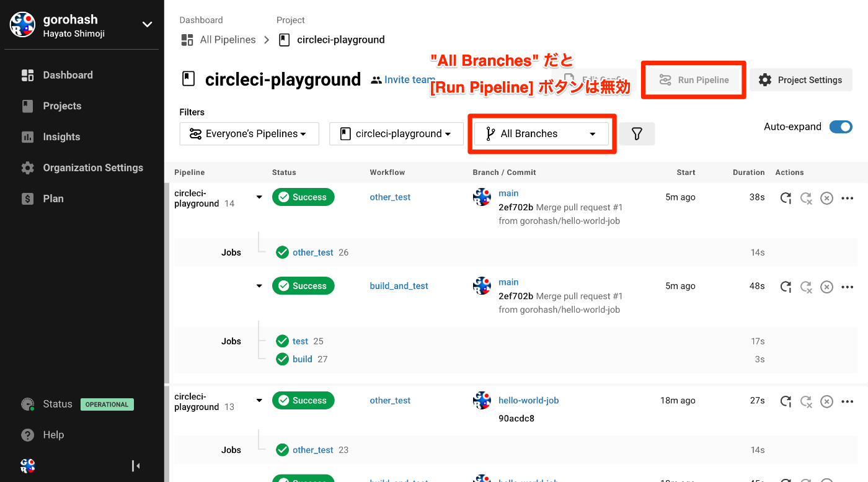
Task: Open the test 25 job
Action: [x=300, y=341]
